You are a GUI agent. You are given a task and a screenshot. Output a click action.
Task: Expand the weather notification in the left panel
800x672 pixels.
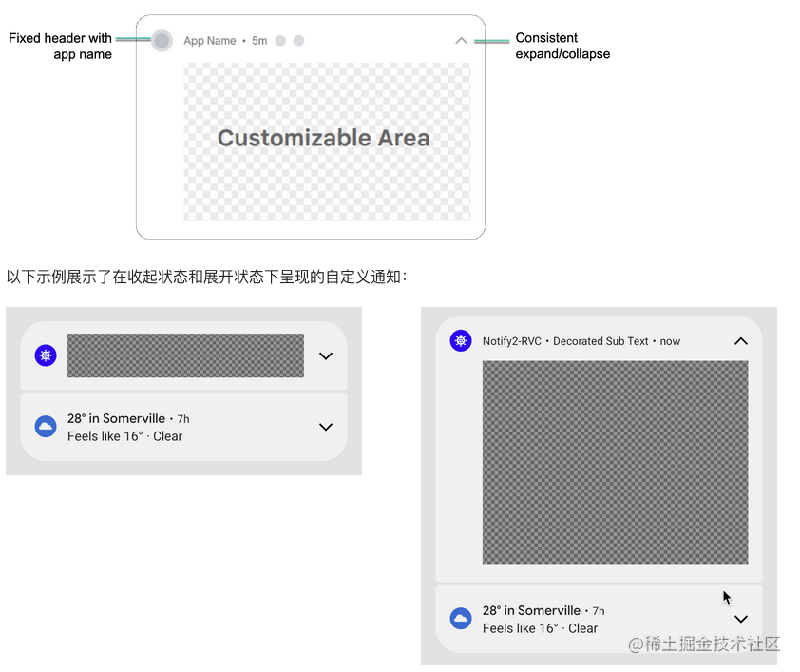[x=326, y=427]
